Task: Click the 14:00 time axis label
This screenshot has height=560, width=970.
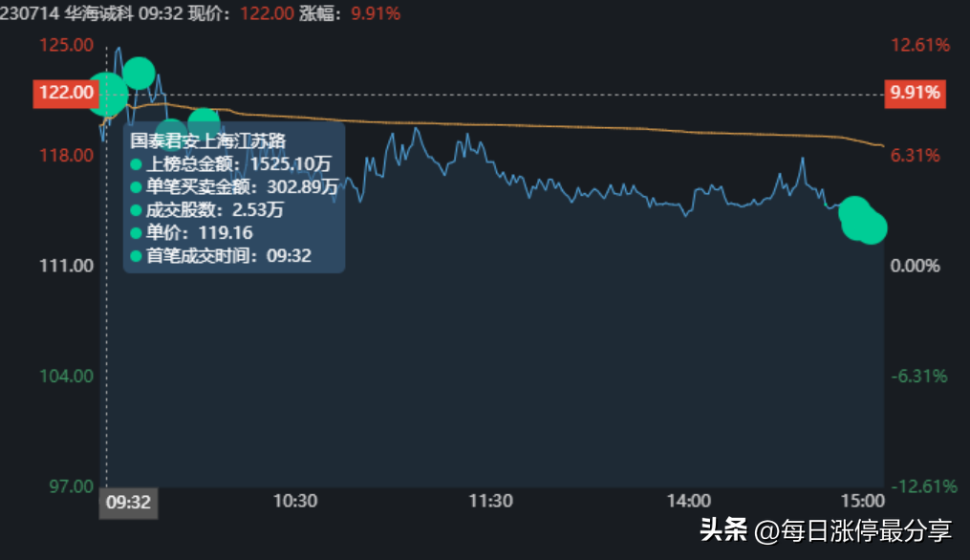Action: click(688, 501)
